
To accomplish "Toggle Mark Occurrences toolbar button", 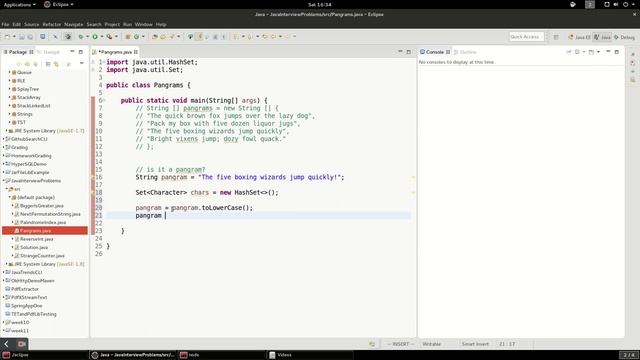I will click(199, 37).
